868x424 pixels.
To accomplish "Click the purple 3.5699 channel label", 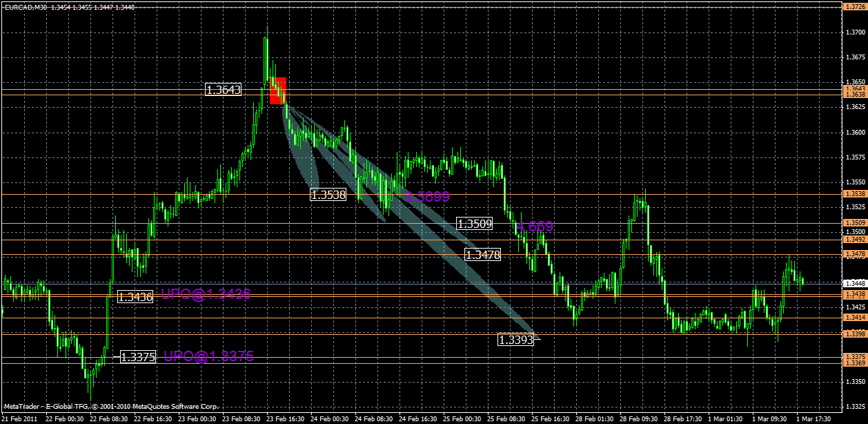I will [428, 196].
